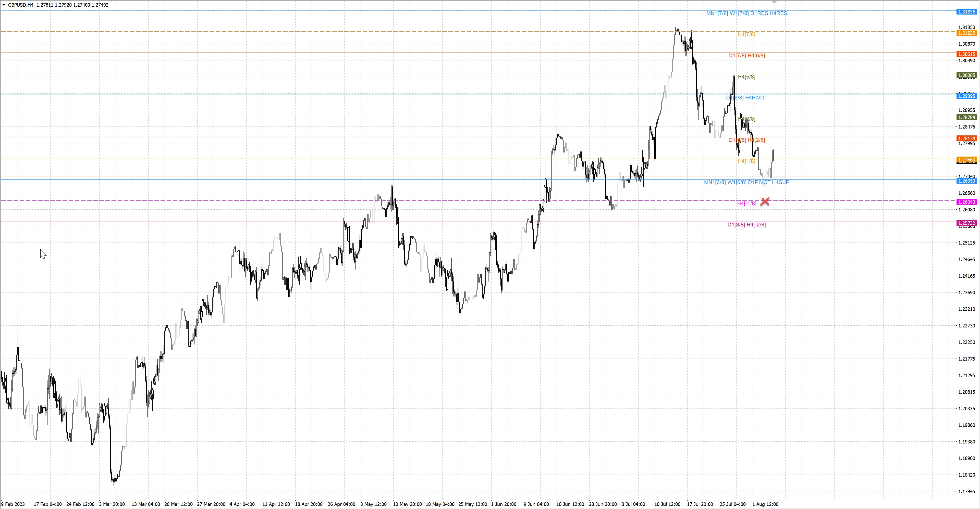Screen dimensions: 980x509
Task: Click the H4[5/8] level label
Action: [746, 77]
